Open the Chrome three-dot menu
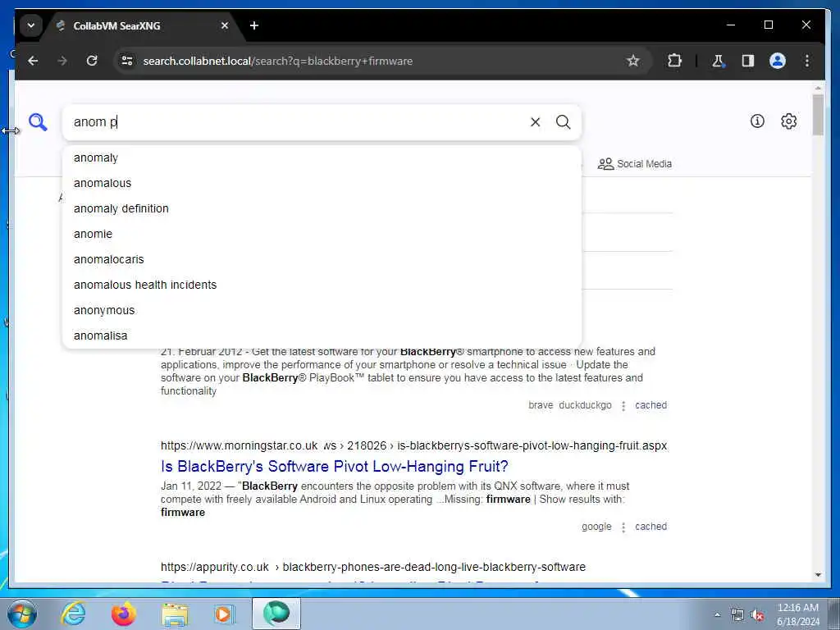Image resolution: width=840 pixels, height=630 pixels. point(807,61)
